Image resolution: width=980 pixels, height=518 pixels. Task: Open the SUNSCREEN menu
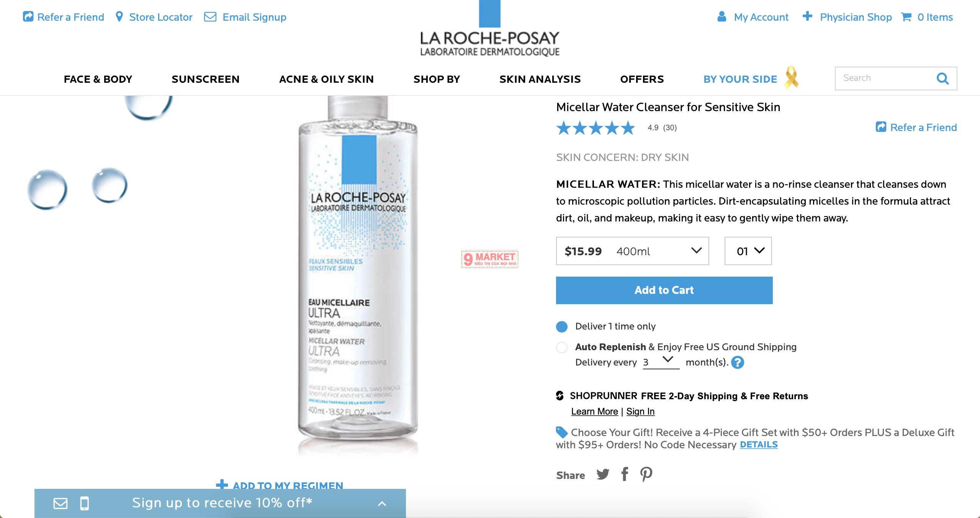coord(206,79)
